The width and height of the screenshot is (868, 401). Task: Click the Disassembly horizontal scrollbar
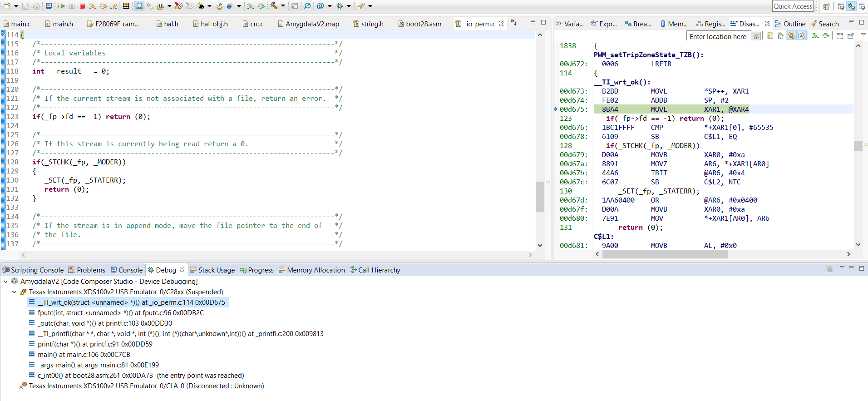665,254
